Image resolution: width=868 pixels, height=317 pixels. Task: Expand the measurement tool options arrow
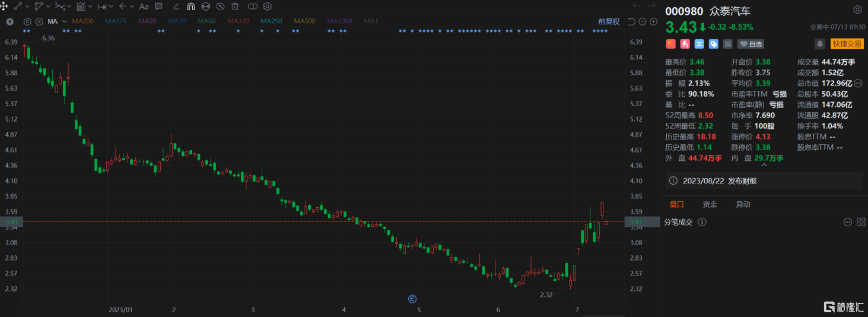coord(111,7)
